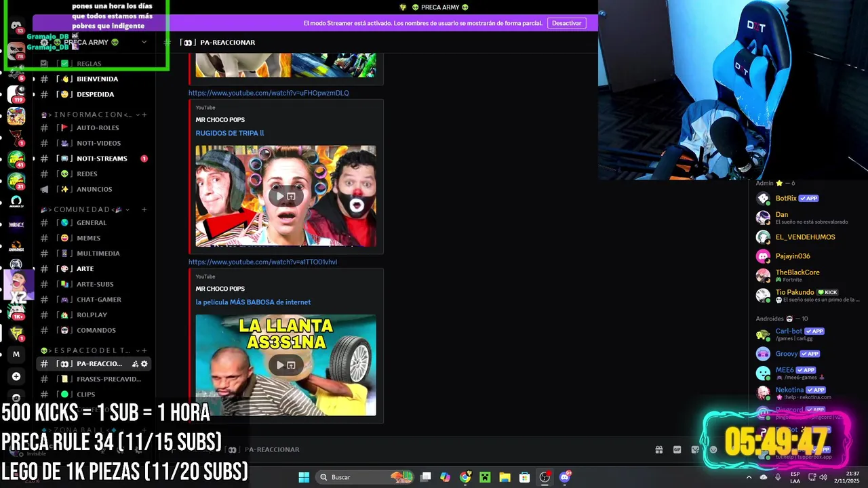Open the green server icon with 41 badge
Screen dimensions: 868x488
point(16,159)
